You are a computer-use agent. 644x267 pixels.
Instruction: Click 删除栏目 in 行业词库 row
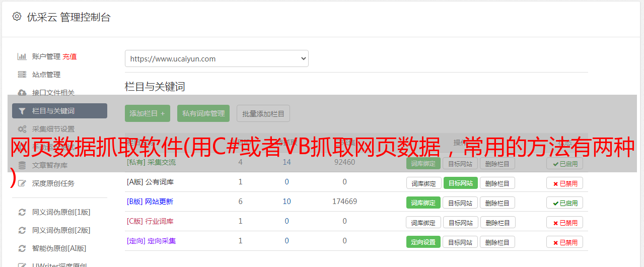tap(497, 223)
